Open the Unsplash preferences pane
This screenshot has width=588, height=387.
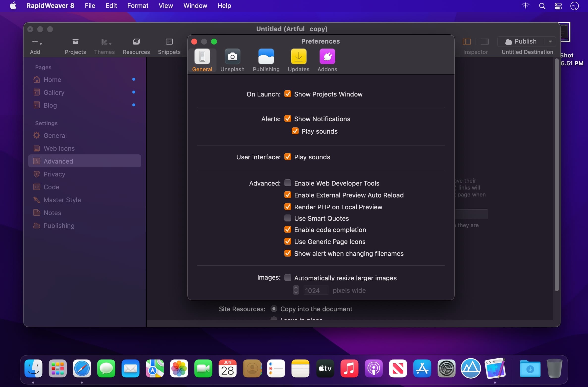click(232, 60)
